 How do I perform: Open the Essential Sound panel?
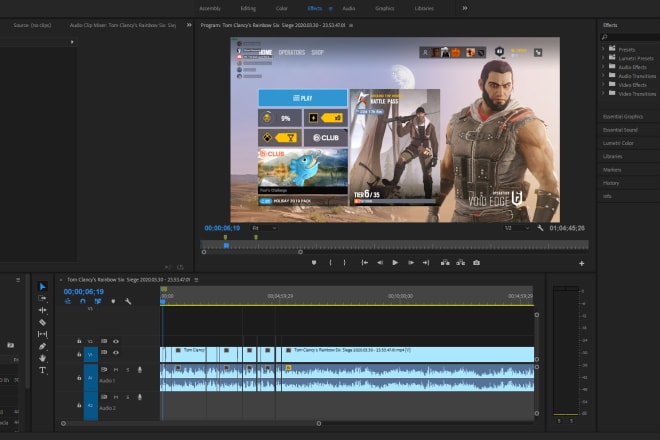(x=620, y=130)
